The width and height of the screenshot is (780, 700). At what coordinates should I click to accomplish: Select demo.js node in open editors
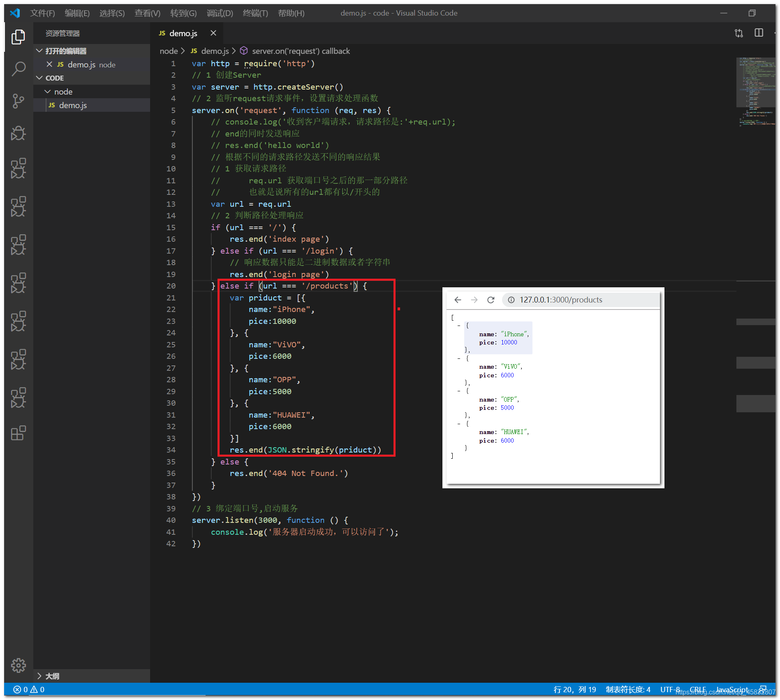(x=92, y=64)
